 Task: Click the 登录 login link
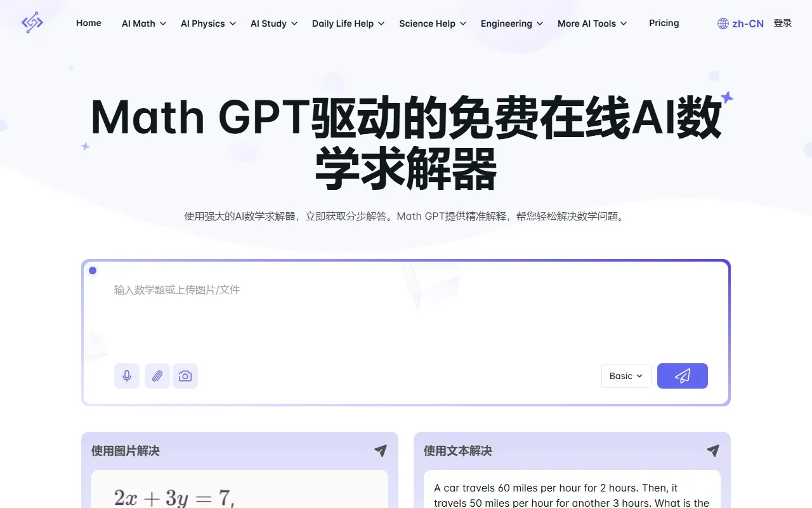783,23
